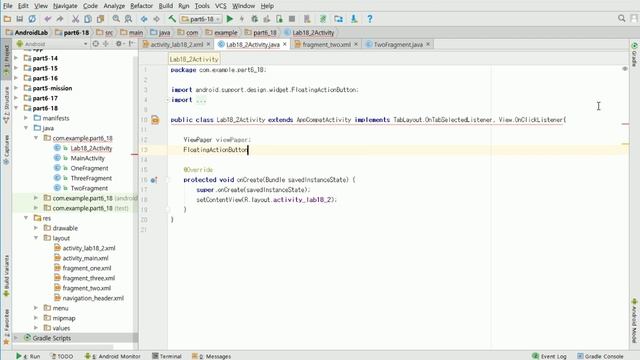Navigate back with left arrow icon
Viewport: 640px width, 360px height.
coord(144,19)
